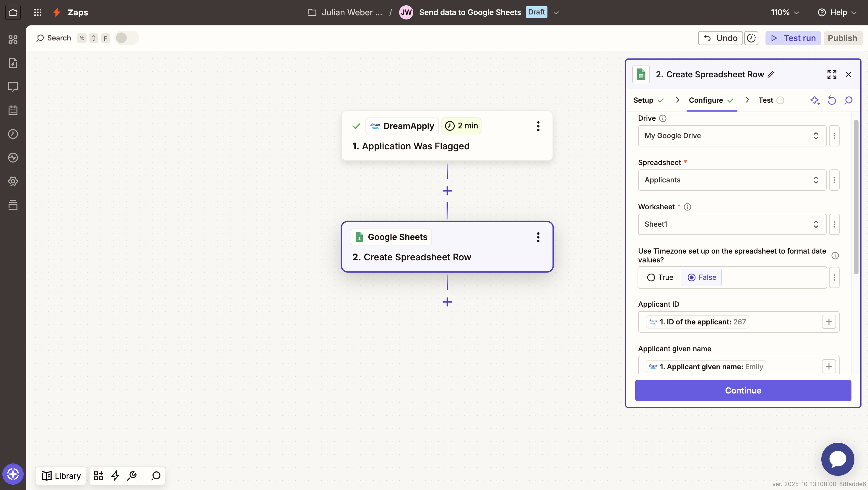Viewport: 868px width, 490px height.
Task: Click the lightning bolt in bottom toolbar
Action: [x=115, y=476]
